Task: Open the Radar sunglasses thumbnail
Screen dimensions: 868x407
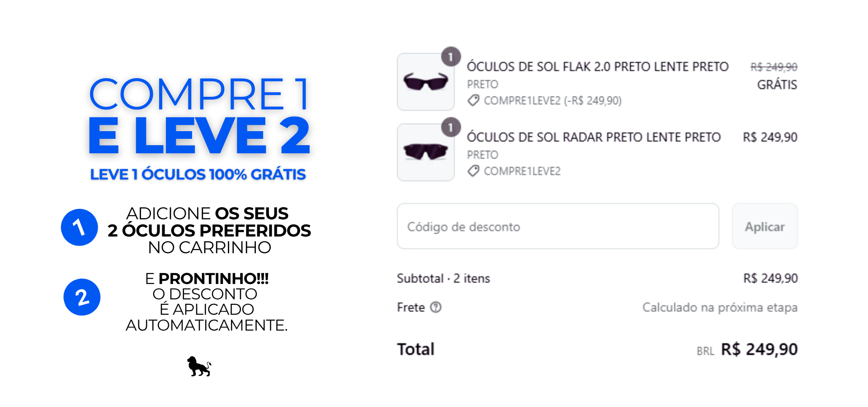Action: tap(425, 152)
